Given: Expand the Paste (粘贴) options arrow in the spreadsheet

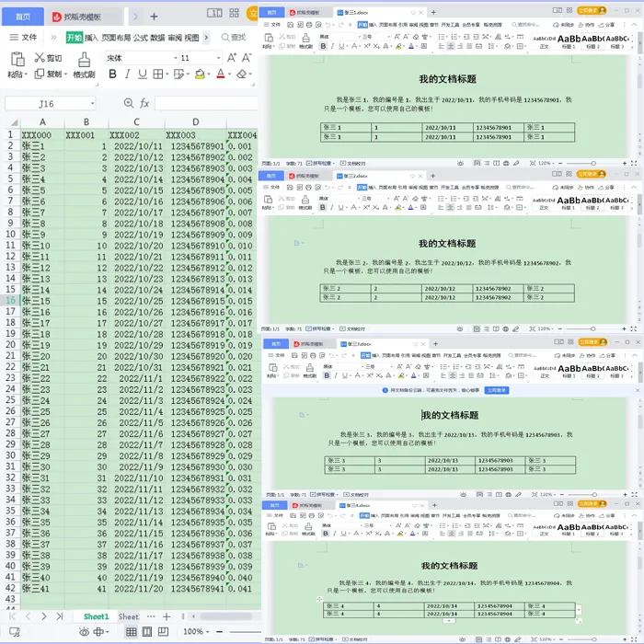Looking at the screenshot, I should (26, 75).
